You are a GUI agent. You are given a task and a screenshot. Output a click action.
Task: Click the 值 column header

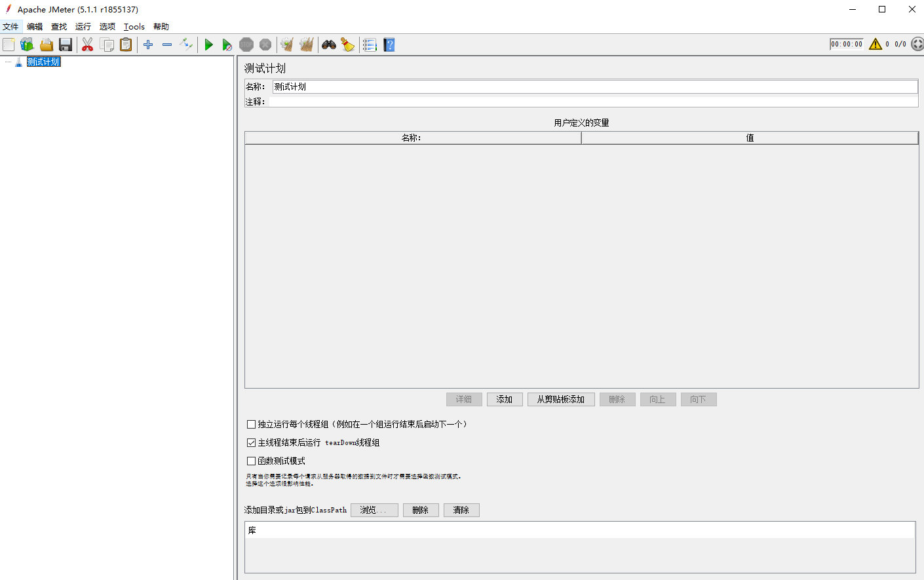point(750,138)
